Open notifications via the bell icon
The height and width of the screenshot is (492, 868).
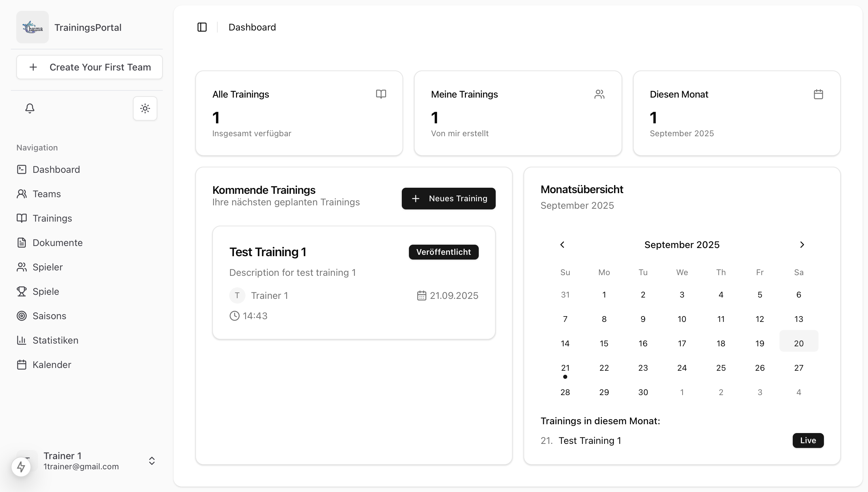[x=30, y=108]
